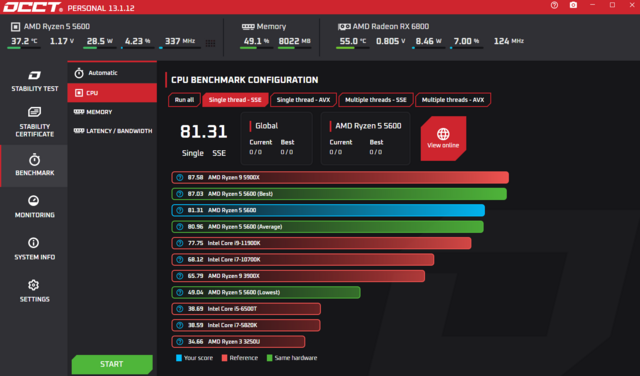The width and height of the screenshot is (640, 376).
Task: Click the View online button
Action: pyautogui.click(x=443, y=138)
